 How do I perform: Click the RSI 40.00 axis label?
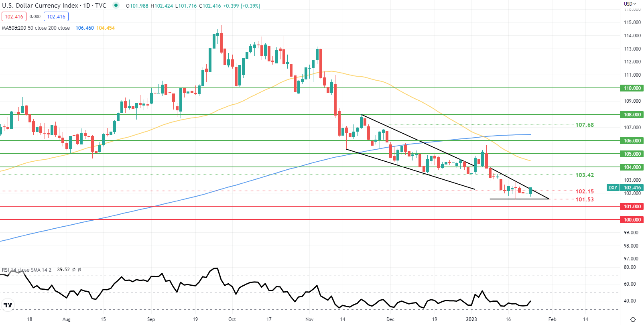[630, 301]
